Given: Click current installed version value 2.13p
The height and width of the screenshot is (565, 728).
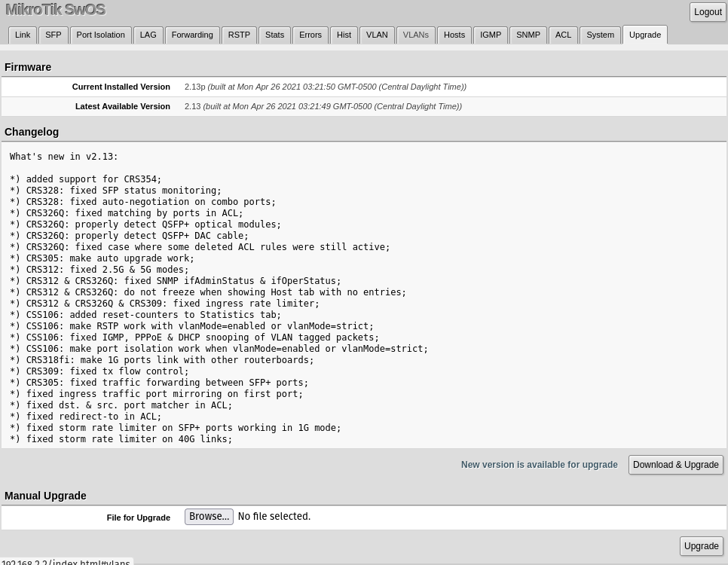Looking at the screenshot, I should pos(194,87).
